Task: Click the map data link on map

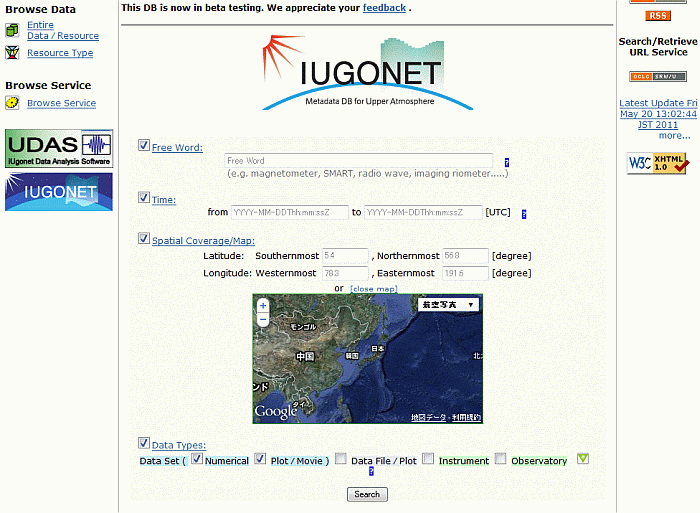Action: pos(429,417)
